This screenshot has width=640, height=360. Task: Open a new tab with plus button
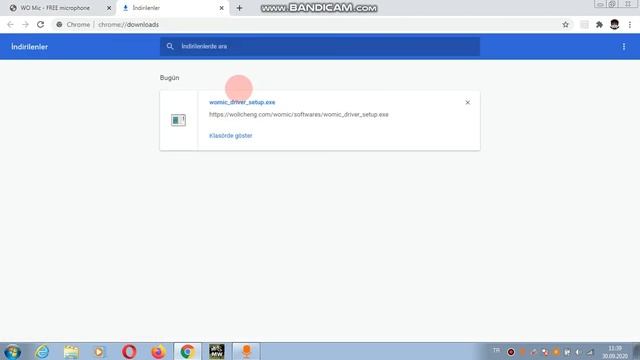click(239, 8)
